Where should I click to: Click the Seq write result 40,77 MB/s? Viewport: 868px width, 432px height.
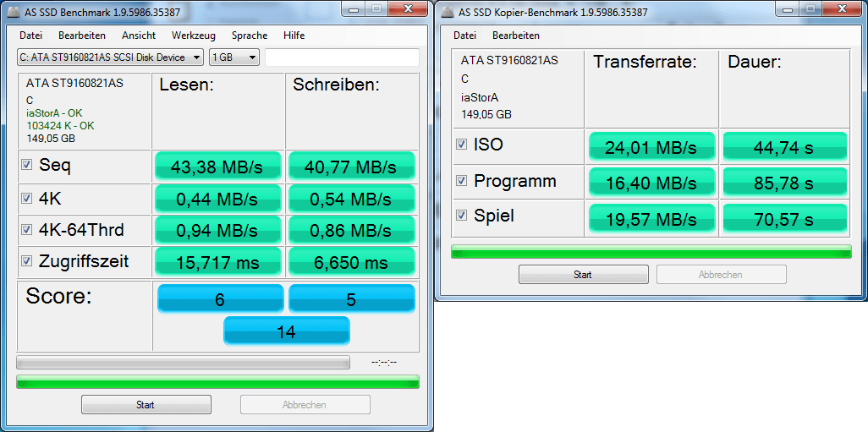(x=352, y=166)
